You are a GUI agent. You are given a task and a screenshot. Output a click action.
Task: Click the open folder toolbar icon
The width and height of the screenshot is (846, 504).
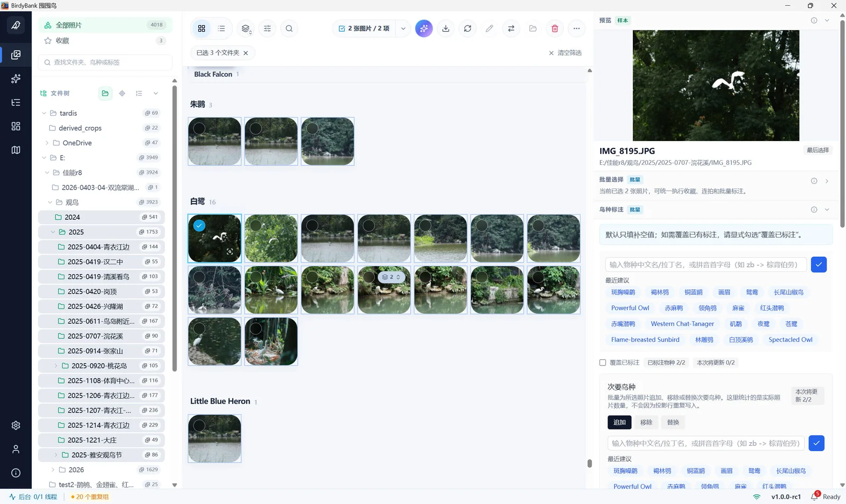pos(533,29)
